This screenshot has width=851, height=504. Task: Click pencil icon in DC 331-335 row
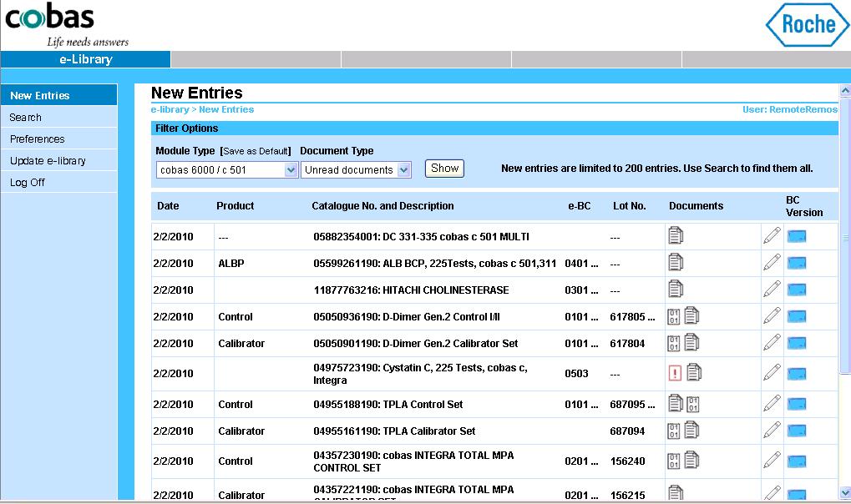[x=772, y=235]
